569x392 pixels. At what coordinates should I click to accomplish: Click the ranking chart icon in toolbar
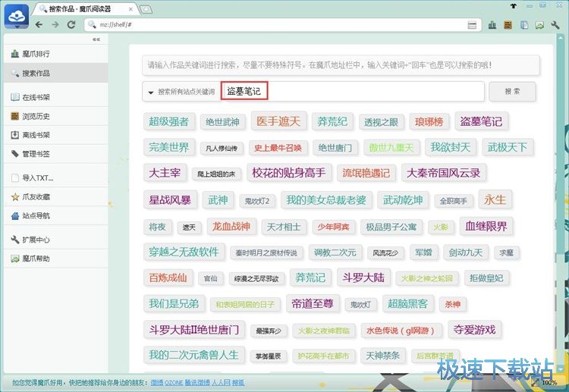[492, 25]
